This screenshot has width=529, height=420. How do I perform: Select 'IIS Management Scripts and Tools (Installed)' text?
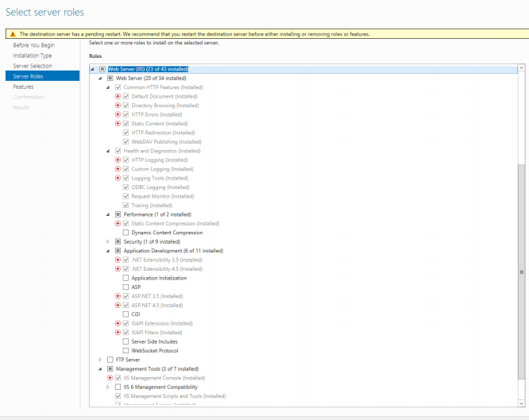175,396
